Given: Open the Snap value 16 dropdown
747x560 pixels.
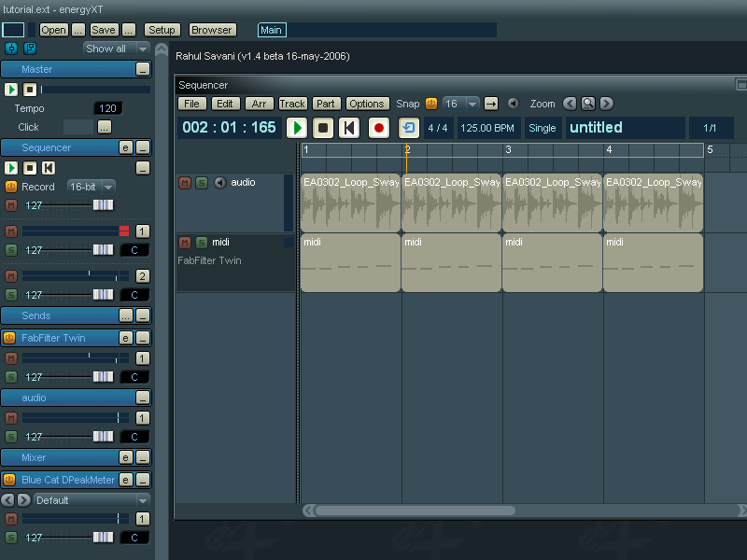Looking at the screenshot, I should click(x=460, y=104).
